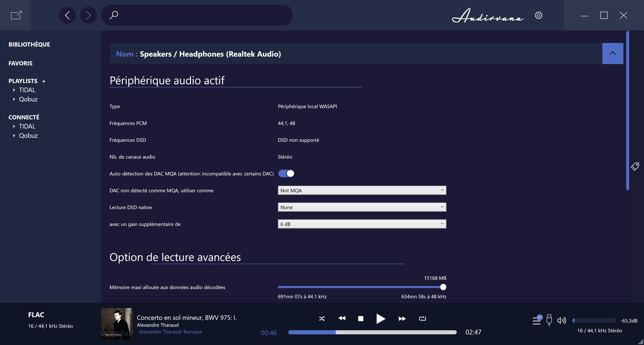Open the play queue list icon
The image size is (644, 345).
536,320
